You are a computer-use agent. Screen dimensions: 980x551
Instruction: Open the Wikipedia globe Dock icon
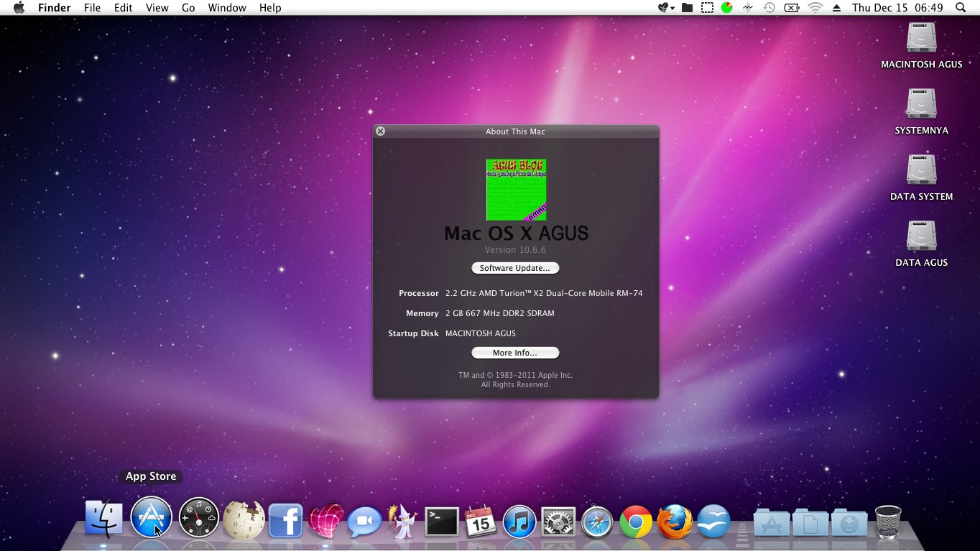pos(244,519)
